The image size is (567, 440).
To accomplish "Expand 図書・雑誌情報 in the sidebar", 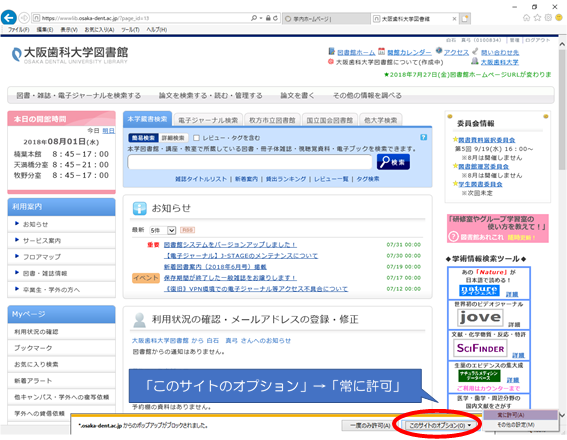I will click(45, 273).
